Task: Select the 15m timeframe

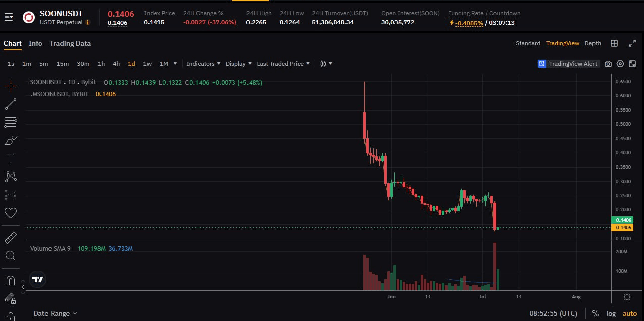Action: coord(62,64)
